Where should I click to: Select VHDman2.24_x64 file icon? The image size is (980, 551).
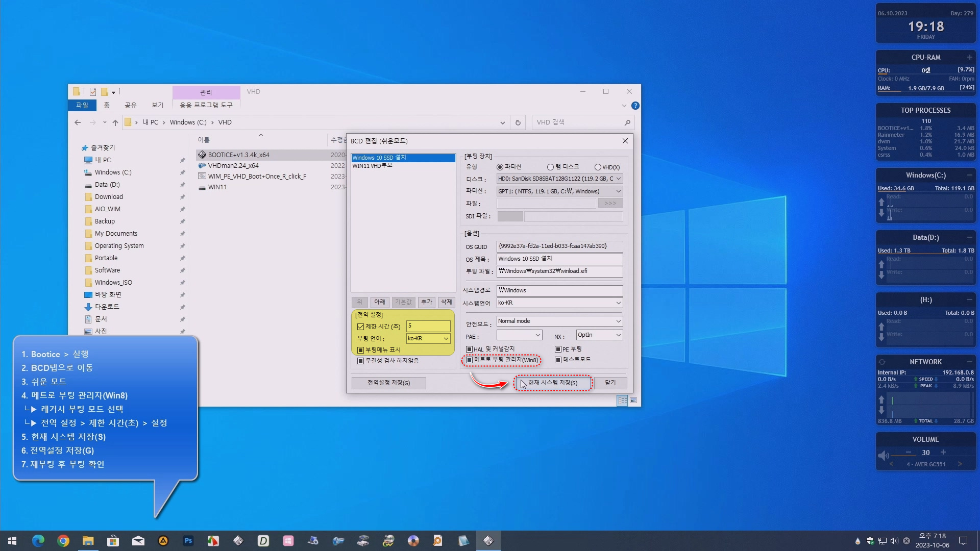pos(202,165)
